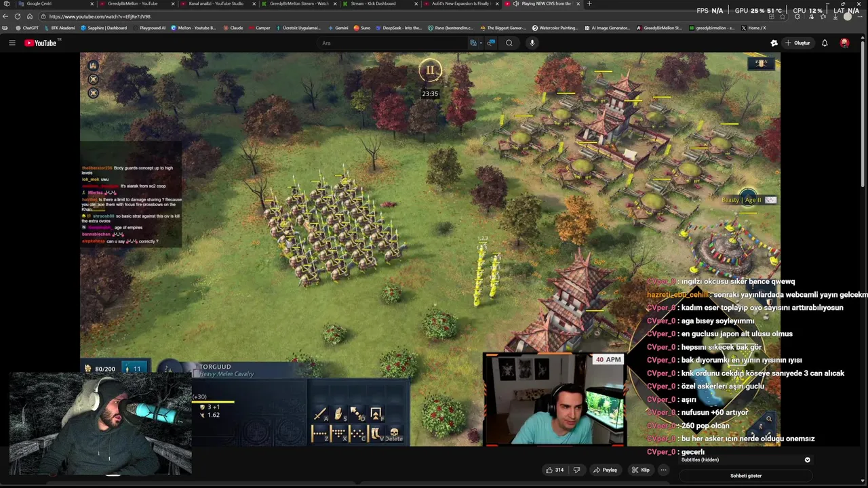Screen dimensions: 868x488
Task: Open the 'DeepSeek - Into the...' bookmark
Action: (399, 28)
